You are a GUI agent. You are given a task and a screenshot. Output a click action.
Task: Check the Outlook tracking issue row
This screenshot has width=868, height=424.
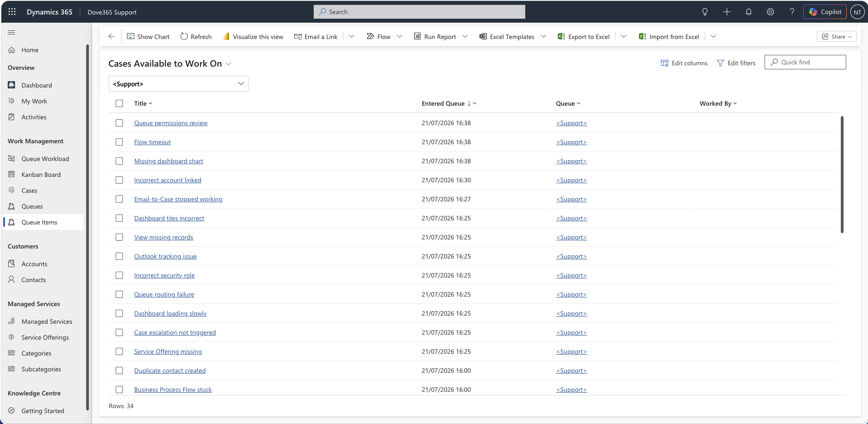(119, 256)
